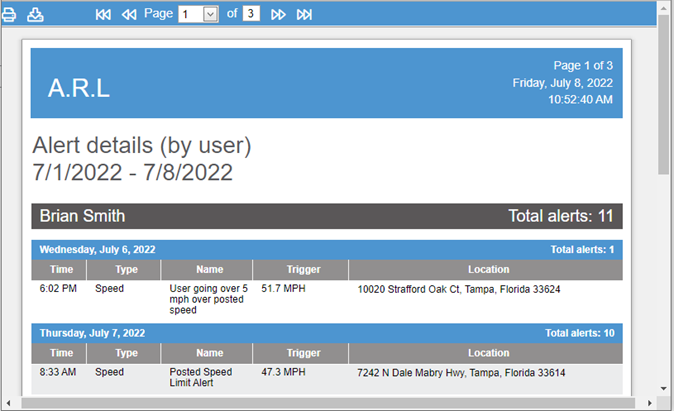Select the Brian Smith user header
Viewport: 674px width, 411px height.
tap(82, 216)
